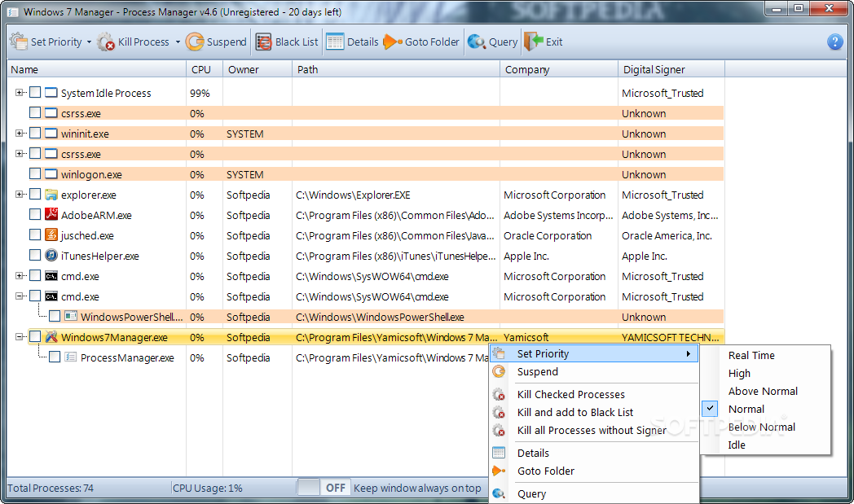Check the jusched.exe checkbox
Image resolution: width=854 pixels, height=504 pixels.
point(35,235)
